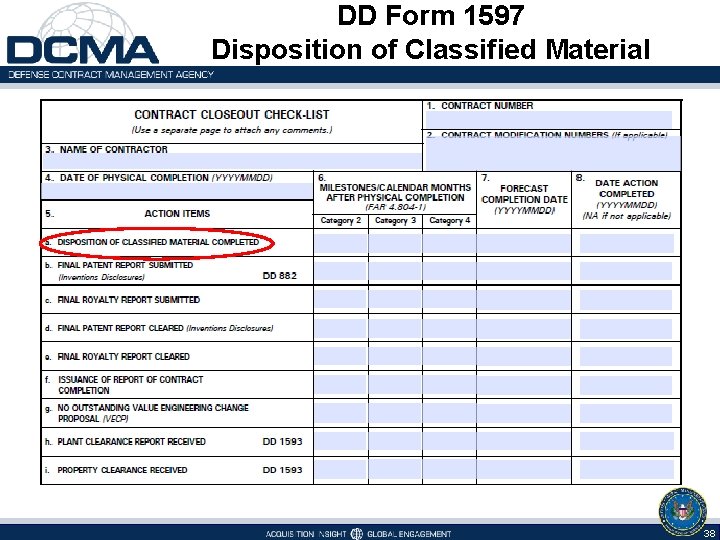720x540 pixels.
Task: Select Date Action Completed cell for Disposition row
Action: pos(626,243)
